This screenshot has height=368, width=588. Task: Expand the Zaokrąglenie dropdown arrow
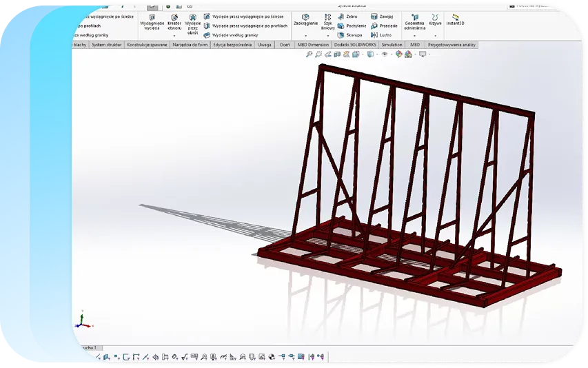tap(305, 36)
